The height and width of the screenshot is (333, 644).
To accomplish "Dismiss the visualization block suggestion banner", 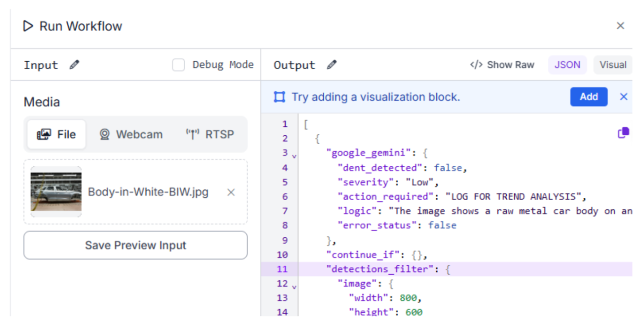I will click(623, 97).
